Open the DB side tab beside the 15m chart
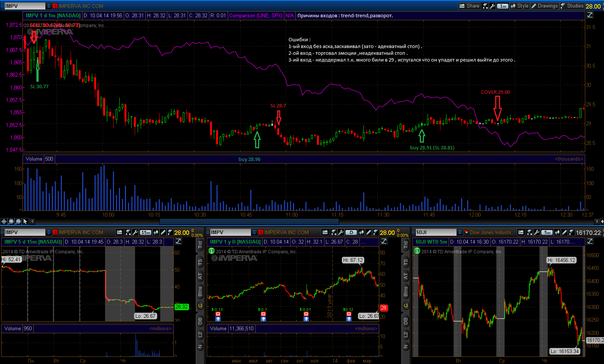 (x=200, y=321)
